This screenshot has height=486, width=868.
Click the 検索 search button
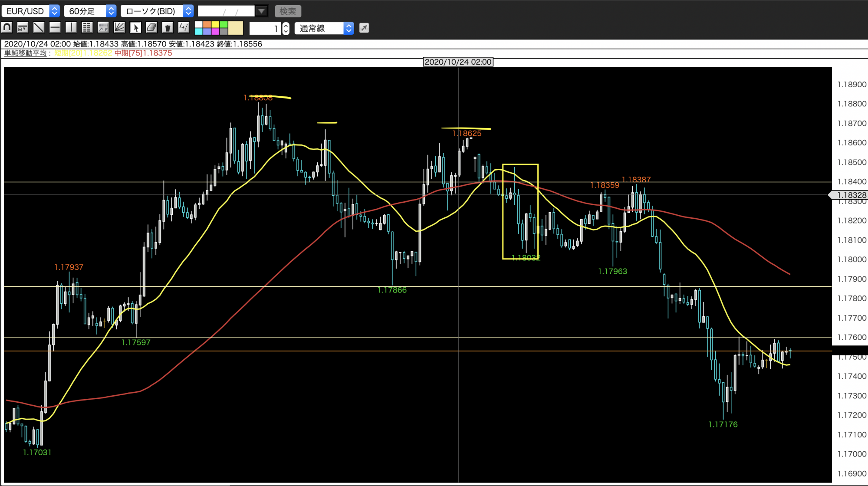[288, 11]
